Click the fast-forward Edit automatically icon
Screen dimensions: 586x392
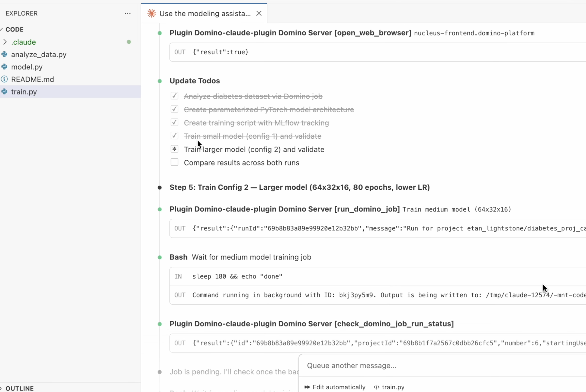coord(307,387)
